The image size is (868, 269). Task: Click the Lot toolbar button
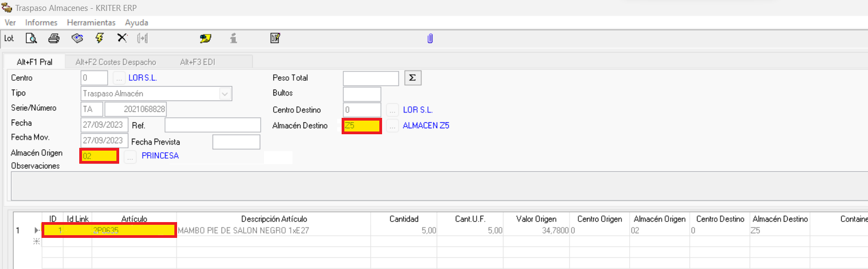[9, 38]
